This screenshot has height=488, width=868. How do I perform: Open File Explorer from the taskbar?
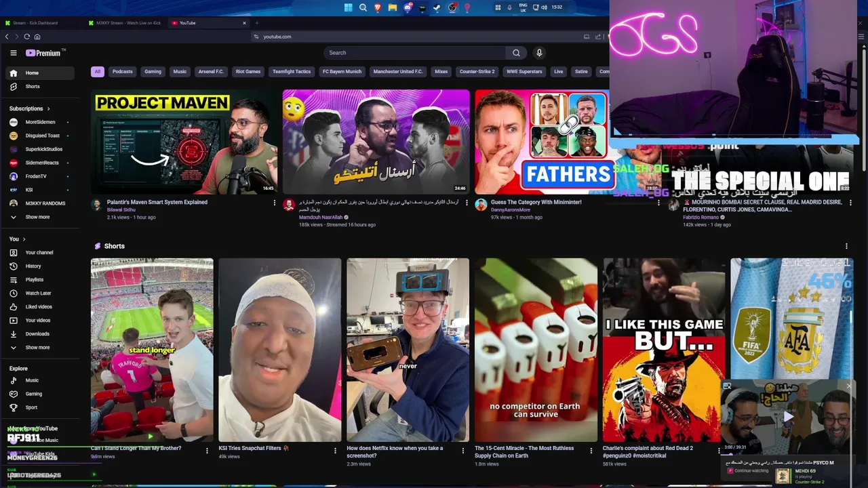pyautogui.click(x=393, y=7)
